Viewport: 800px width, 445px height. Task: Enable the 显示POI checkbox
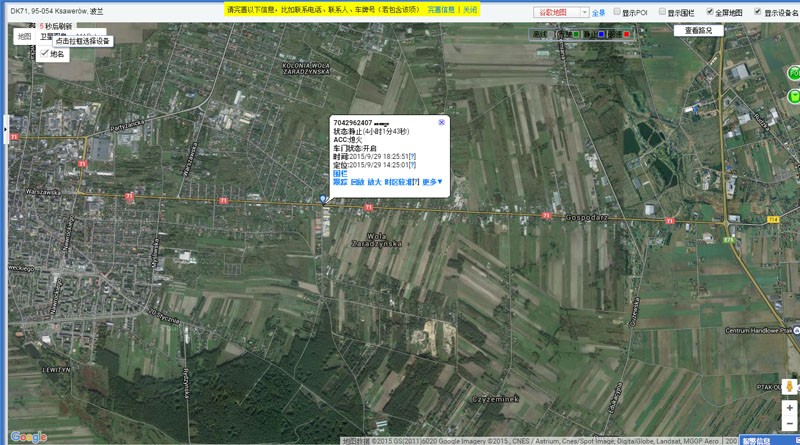pyautogui.click(x=615, y=13)
